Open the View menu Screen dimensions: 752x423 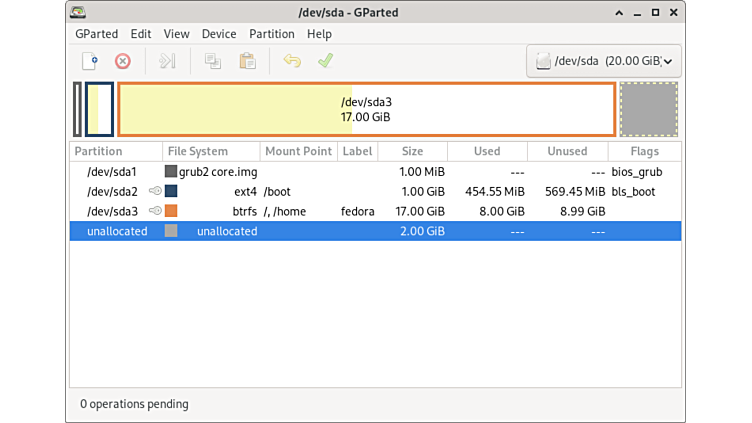[x=176, y=33]
